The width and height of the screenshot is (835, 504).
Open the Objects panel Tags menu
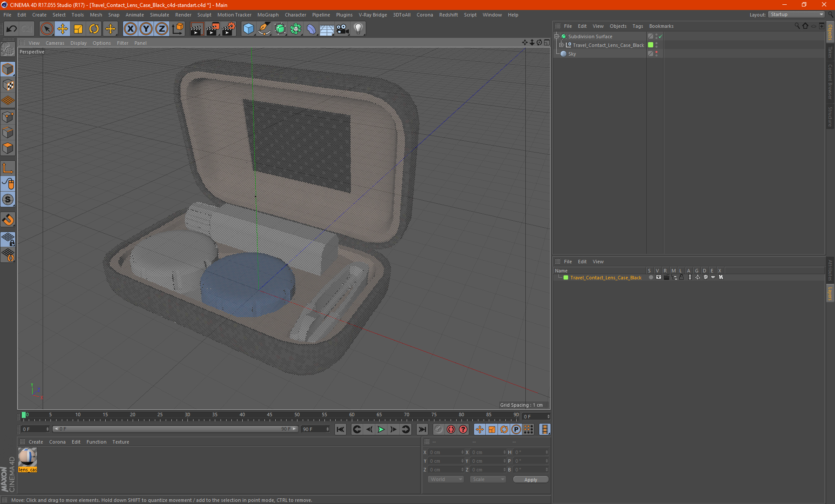[x=638, y=26]
